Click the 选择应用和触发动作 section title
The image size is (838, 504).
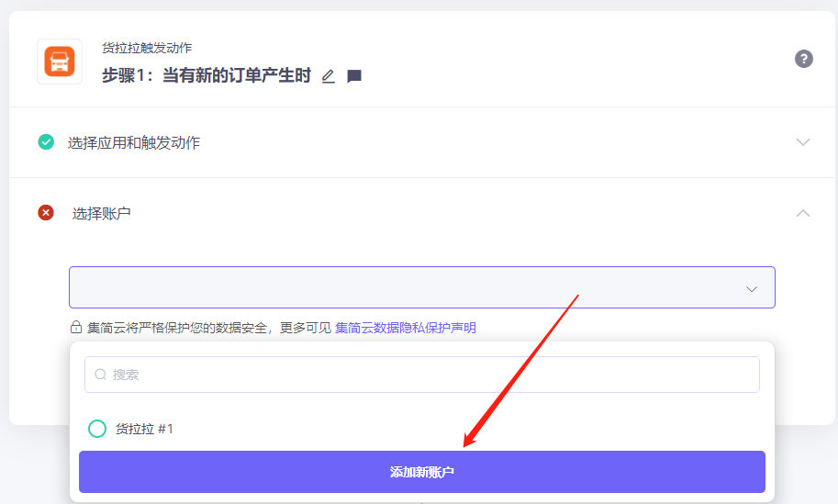[x=134, y=142]
